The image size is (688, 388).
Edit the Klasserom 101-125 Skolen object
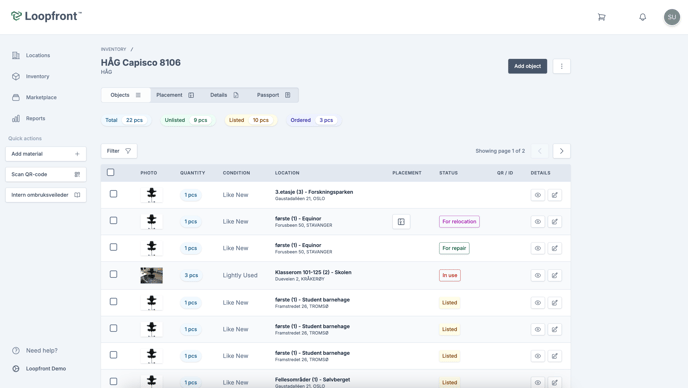point(555,275)
